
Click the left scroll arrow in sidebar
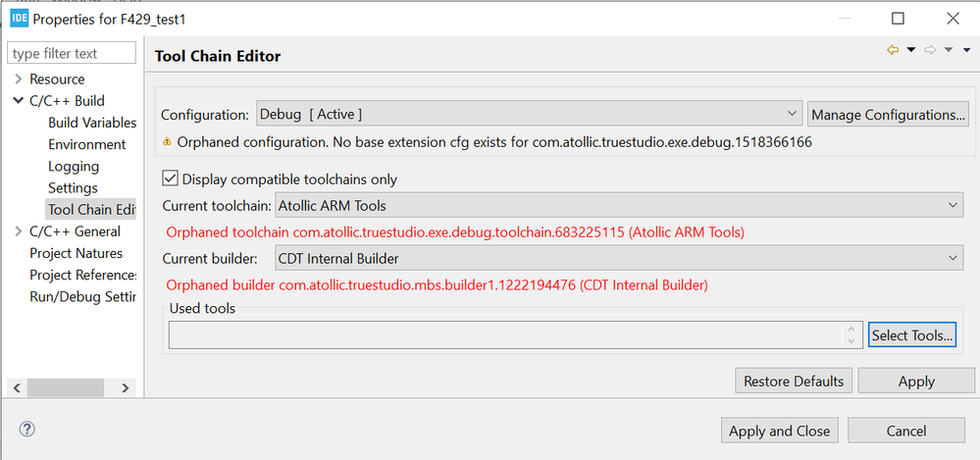click(17, 387)
